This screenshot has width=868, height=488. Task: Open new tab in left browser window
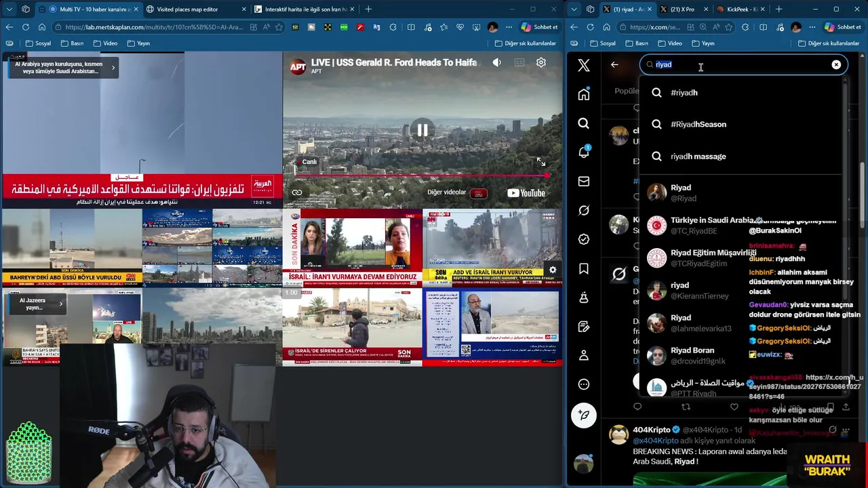[x=368, y=9]
